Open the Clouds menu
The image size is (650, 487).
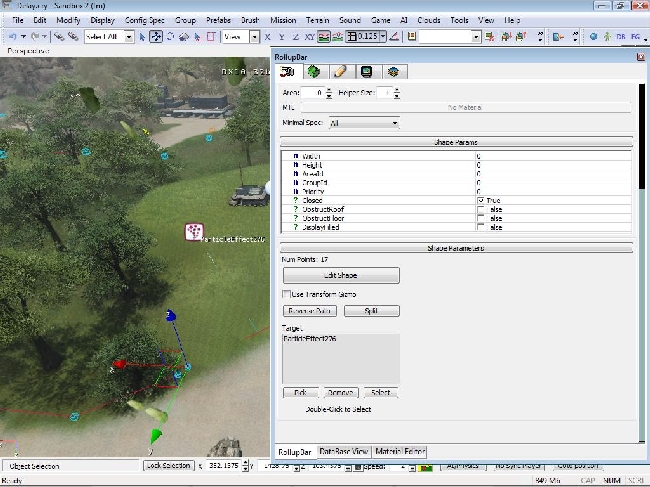(x=429, y=20)
